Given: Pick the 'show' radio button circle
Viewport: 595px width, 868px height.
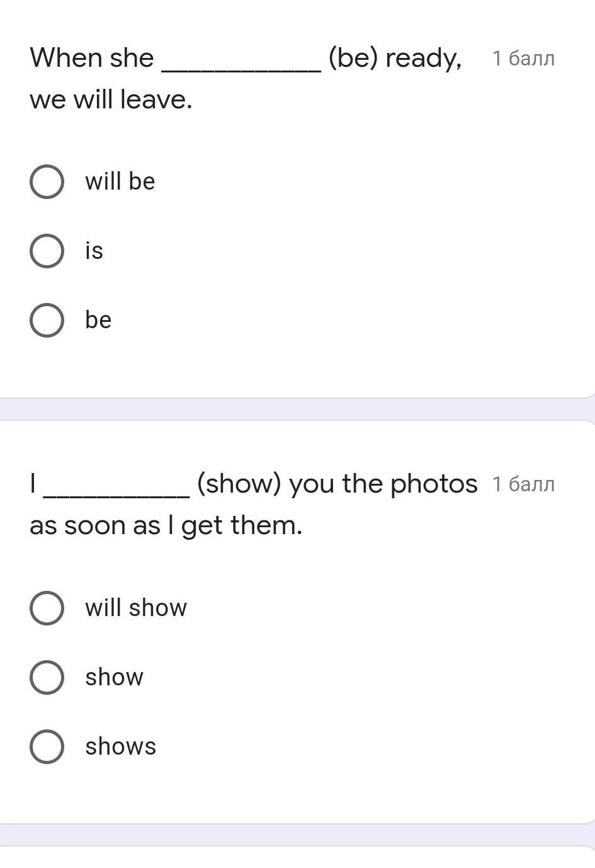Looking at the screenshot, I should (47, 677).
